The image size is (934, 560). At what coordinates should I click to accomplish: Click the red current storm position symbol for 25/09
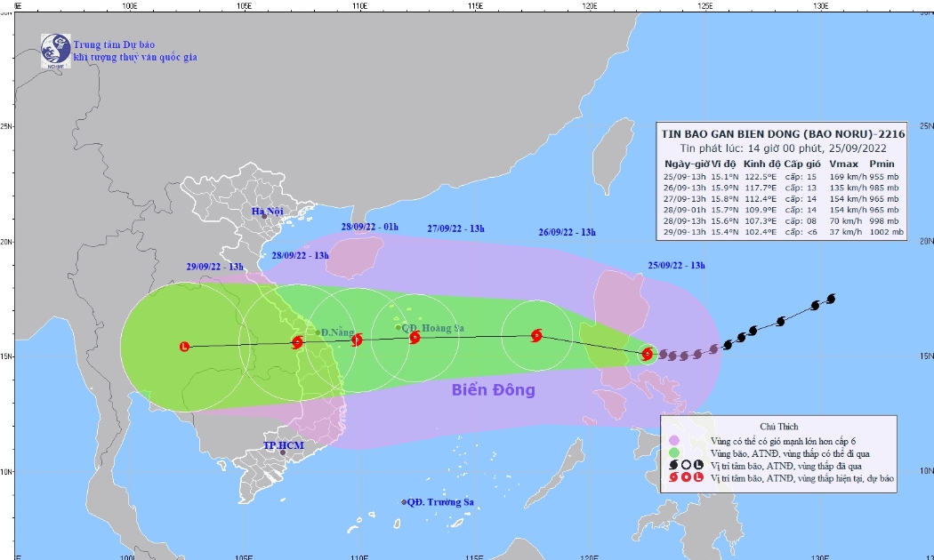pos(648,354)
